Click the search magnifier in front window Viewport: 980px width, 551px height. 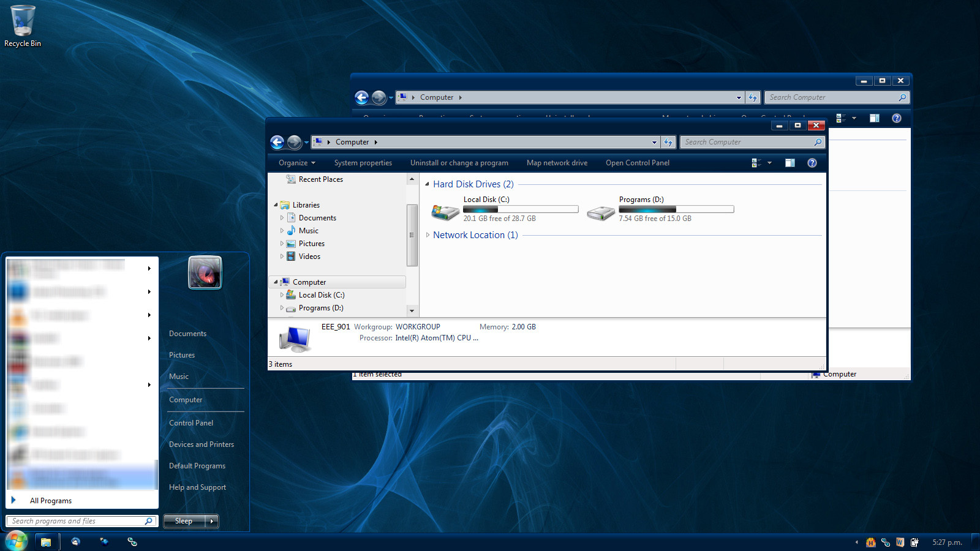[818, 142]
